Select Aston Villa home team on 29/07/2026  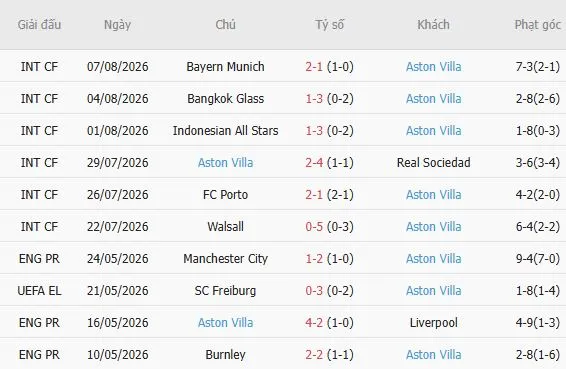tap(225, 163)
